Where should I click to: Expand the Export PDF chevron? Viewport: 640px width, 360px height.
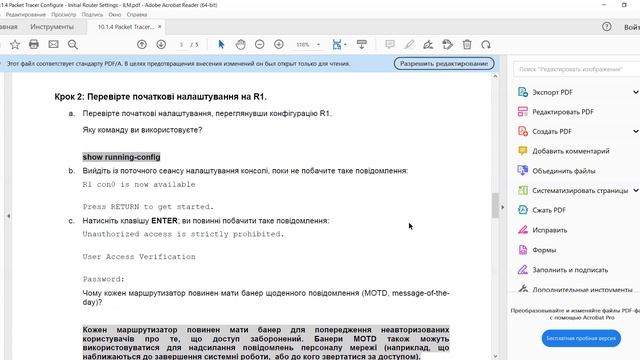(x=635, y=92)
